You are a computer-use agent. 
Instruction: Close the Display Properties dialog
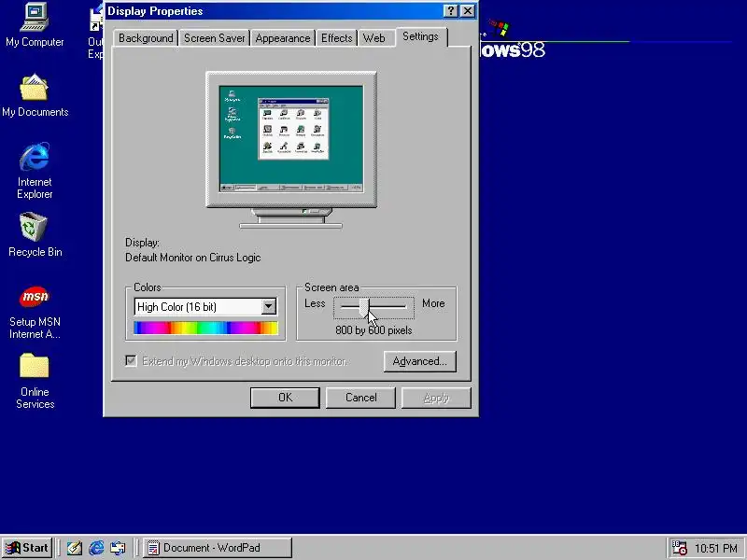[469, 11]
